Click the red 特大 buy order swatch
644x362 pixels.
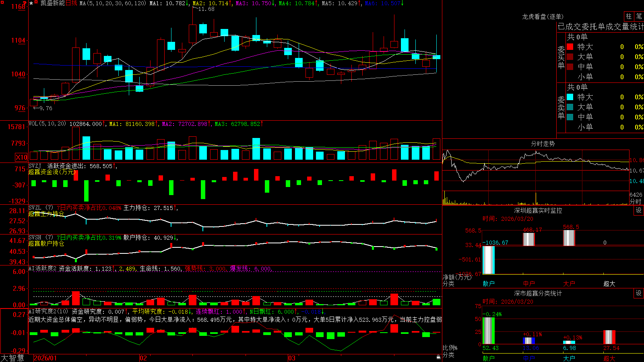570,47
